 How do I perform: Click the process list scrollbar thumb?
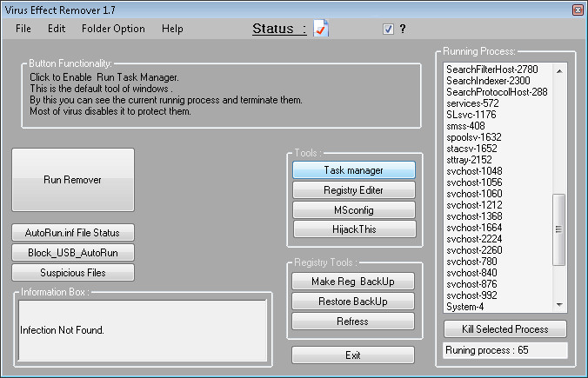[x=558, y=229]
